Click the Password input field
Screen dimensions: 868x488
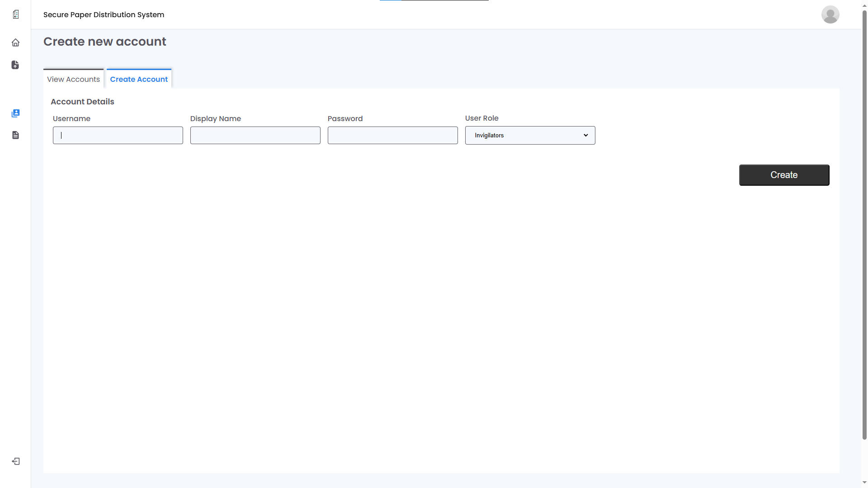coord(393,136)
